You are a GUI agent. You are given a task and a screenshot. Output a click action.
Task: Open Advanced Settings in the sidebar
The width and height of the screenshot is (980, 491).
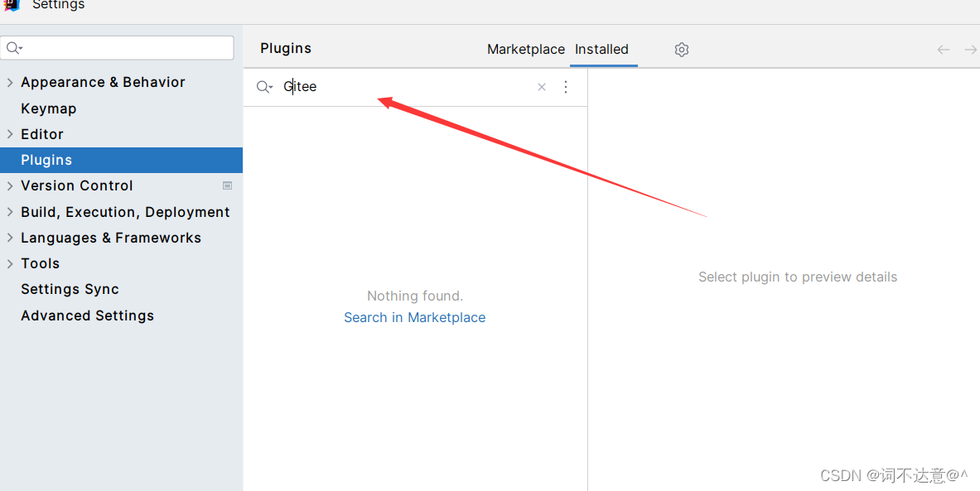(x=88, y=315)
